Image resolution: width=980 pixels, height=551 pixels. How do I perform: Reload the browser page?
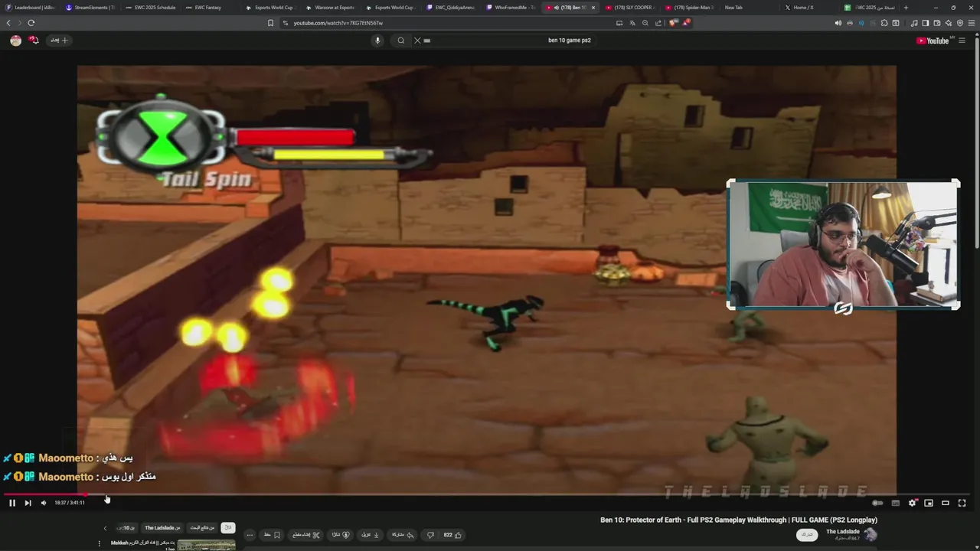31,23
